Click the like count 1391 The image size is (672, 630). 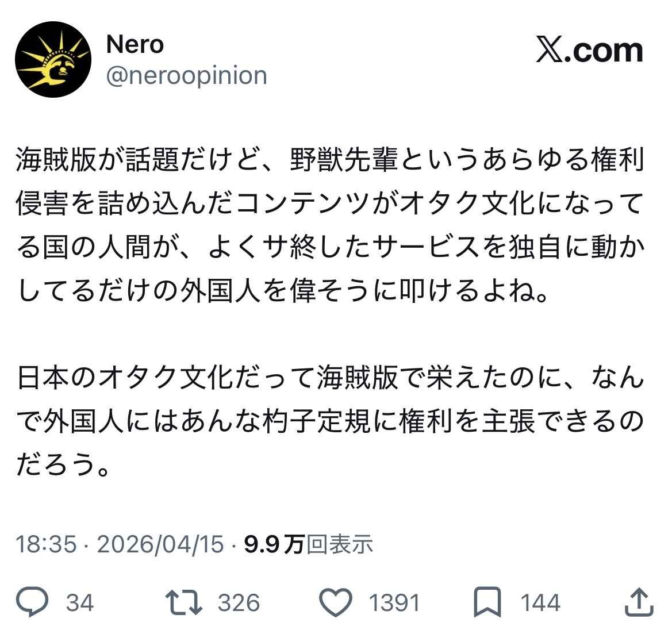[x=394, y=602]
